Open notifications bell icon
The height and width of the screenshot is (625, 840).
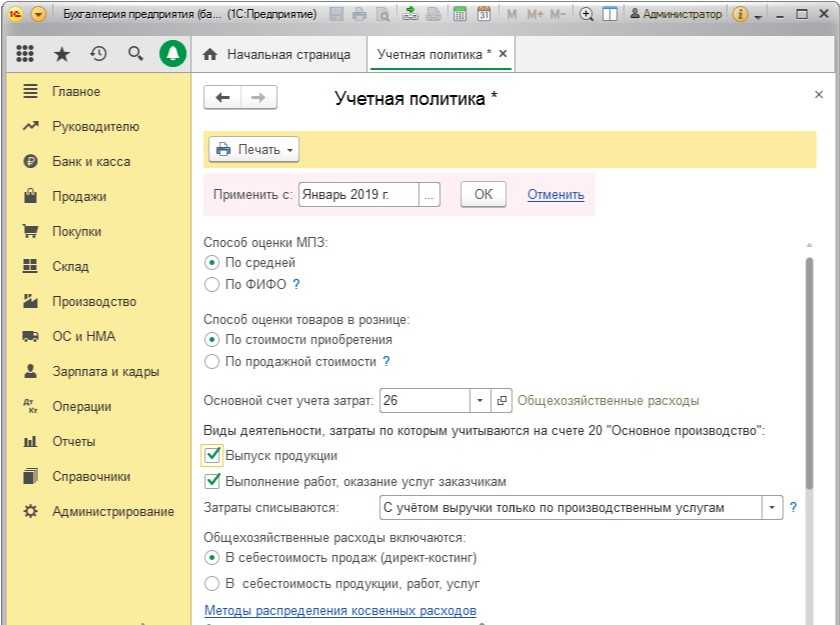click(172, 55)
